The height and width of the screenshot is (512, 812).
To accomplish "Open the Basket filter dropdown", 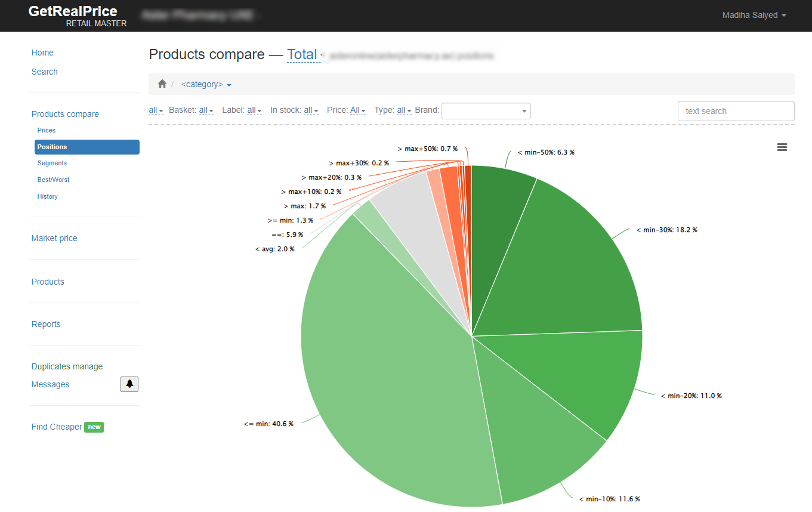I will point(206,110).
